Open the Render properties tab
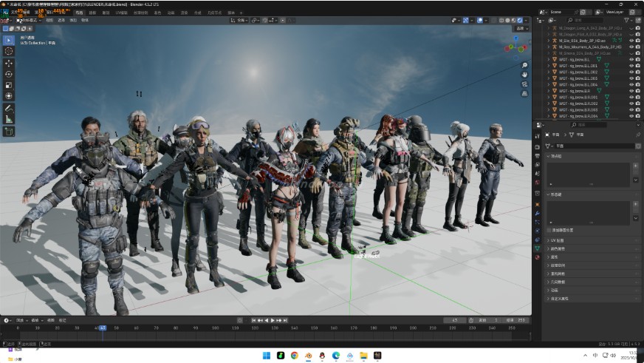Screen dimensions: 644x363 point(537,147)
